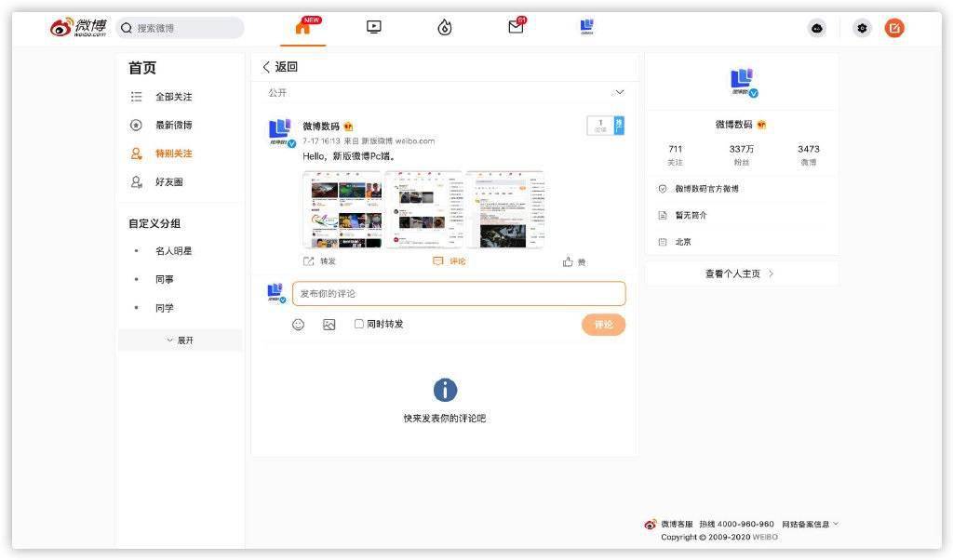The width and height of the screenshot is (953, 560).
Task: Click the read-count promote badge on the post
Action: click(605, 126)
